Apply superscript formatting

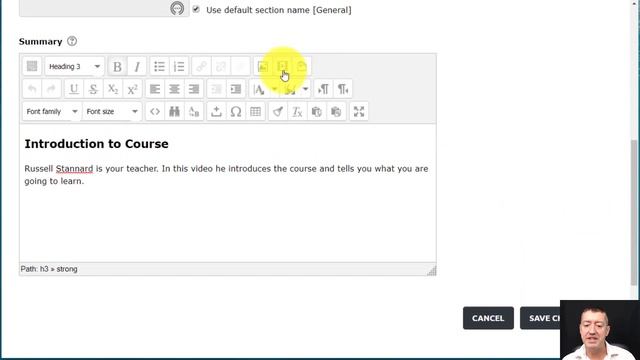(133, 89)
